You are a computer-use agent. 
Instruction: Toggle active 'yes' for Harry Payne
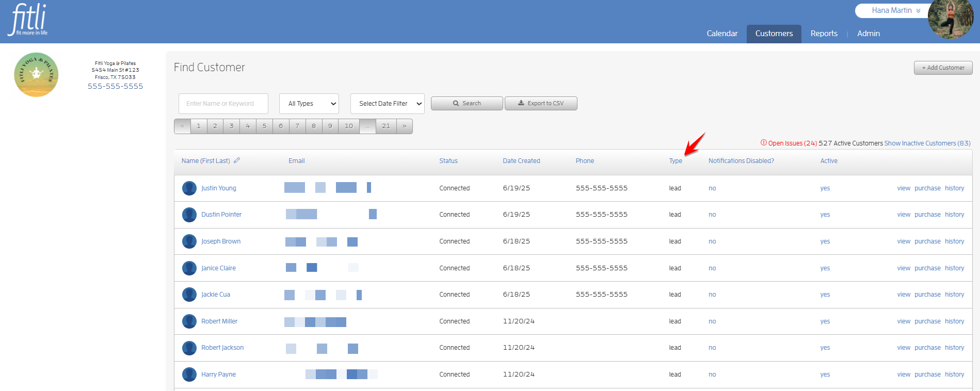(x=825, y=374)
